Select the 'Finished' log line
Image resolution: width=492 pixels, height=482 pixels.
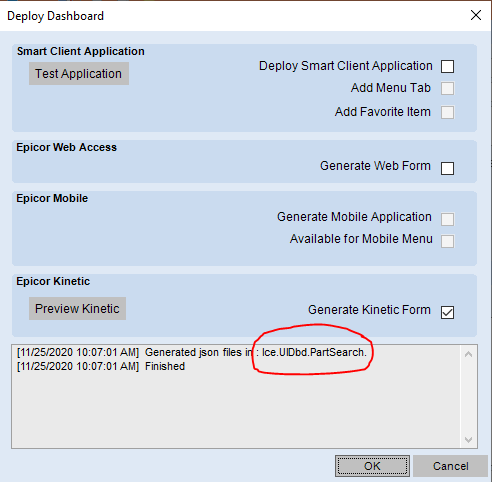pyautogui.click(x=101, y=366)
